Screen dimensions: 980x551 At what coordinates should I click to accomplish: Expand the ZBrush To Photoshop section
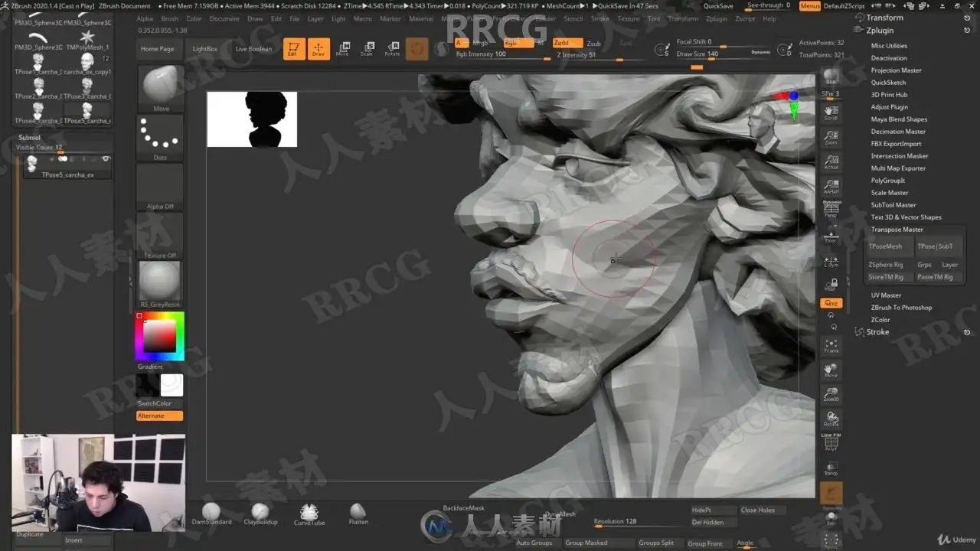(901, 308)
